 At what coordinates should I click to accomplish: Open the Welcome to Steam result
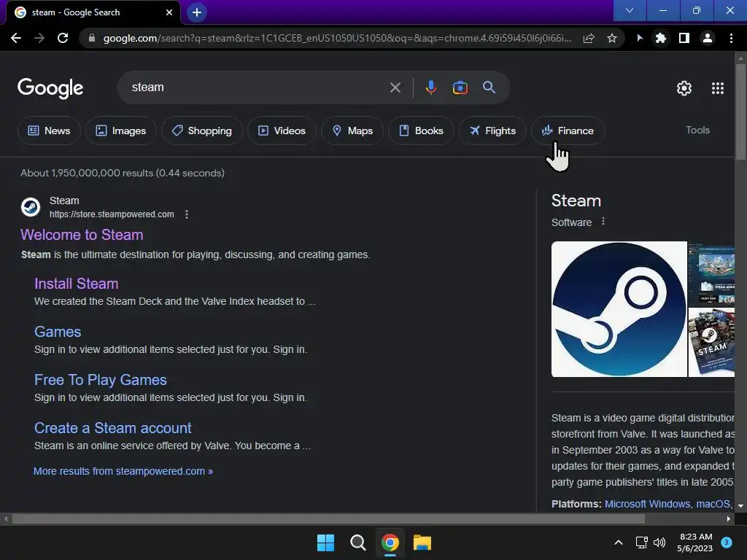click(x=82, y=235)
